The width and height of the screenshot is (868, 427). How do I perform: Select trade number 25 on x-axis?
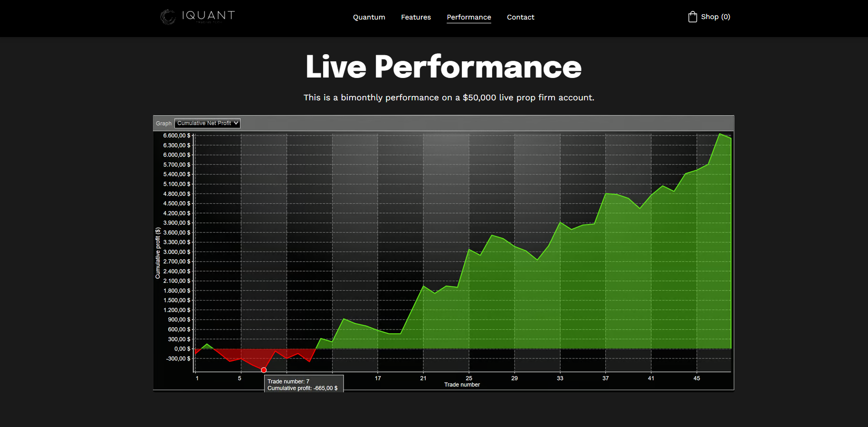469,378
